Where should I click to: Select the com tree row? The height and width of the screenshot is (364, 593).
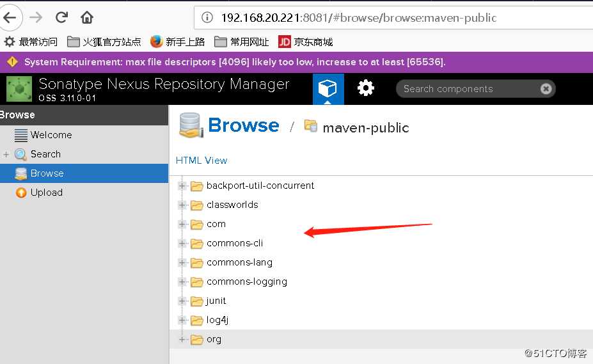click(x=381, y=225)
